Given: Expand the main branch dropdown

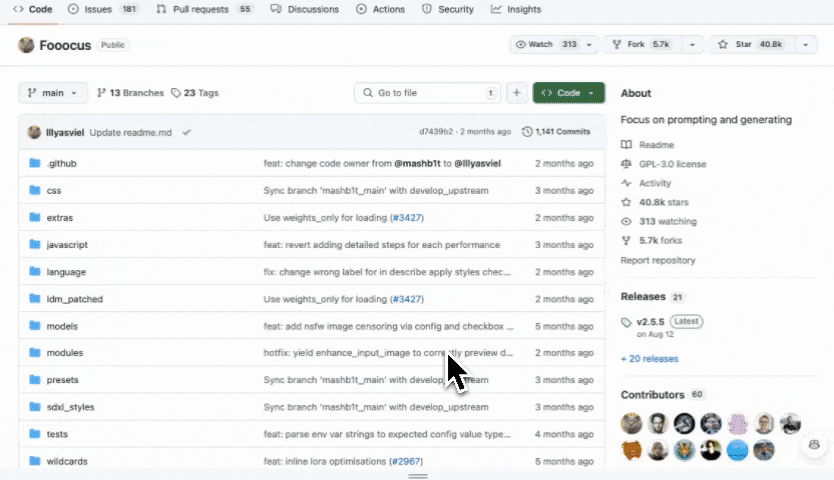Looking at the screenshot, I should [53, 93].
